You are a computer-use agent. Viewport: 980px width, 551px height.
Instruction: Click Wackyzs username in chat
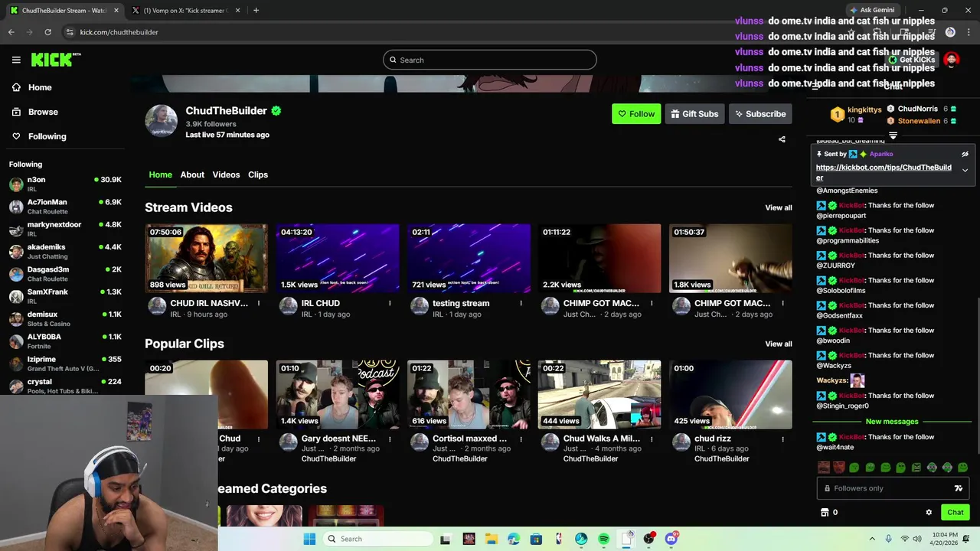[x=832, y=380]
